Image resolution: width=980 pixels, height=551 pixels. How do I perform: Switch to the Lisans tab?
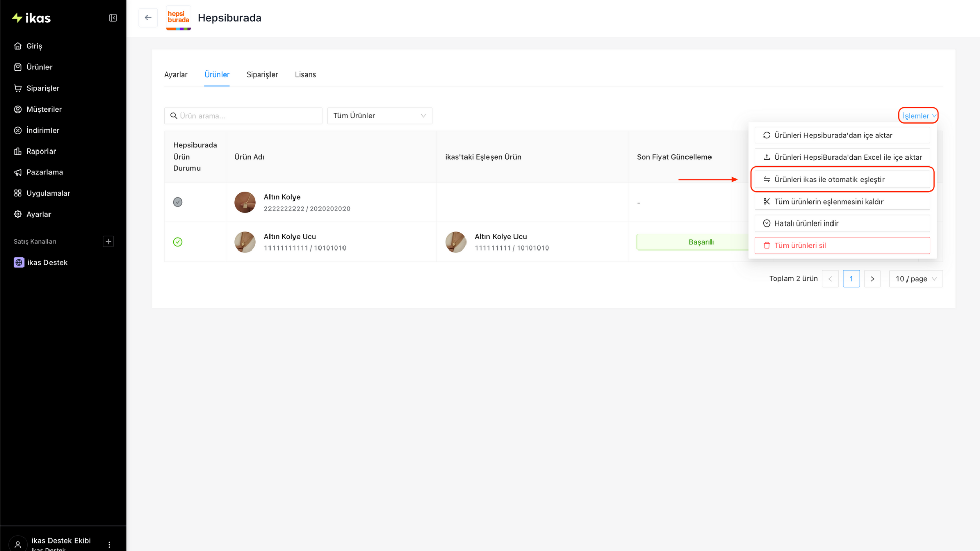tap(305, 74)
